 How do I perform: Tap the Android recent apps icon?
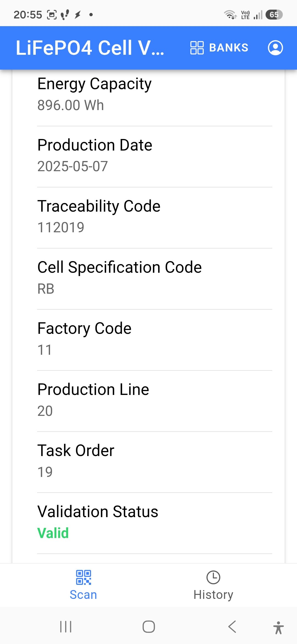(66, 627)
